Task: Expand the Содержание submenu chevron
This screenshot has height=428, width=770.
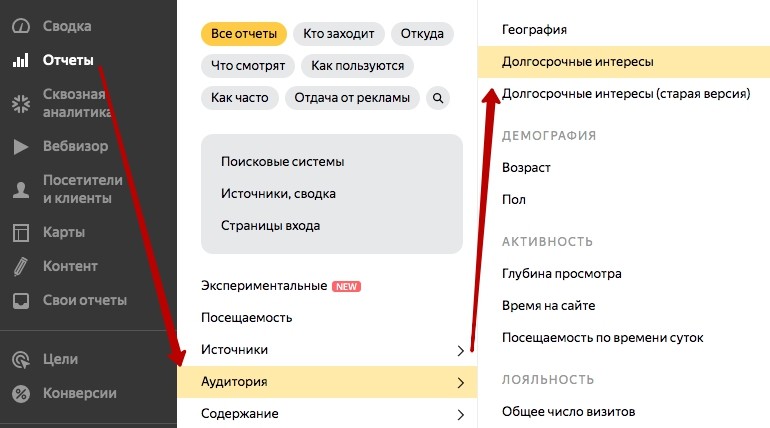Action: click(x=460, y=414)
